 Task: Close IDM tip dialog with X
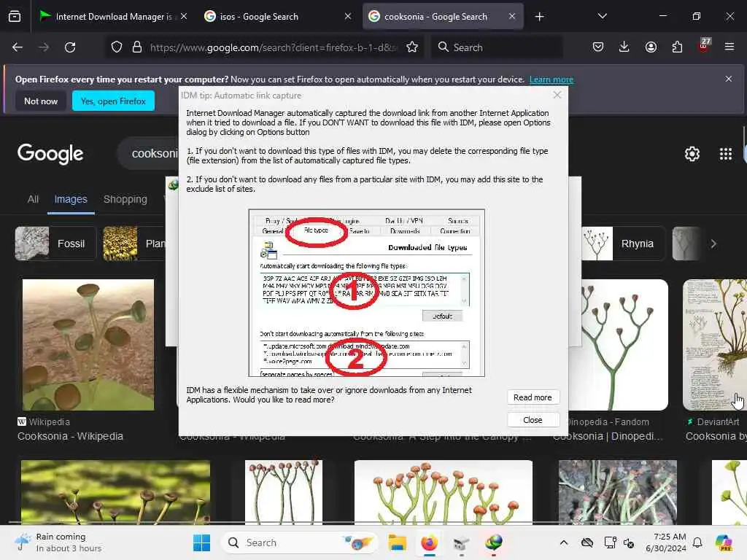click(x=557, y=95)
